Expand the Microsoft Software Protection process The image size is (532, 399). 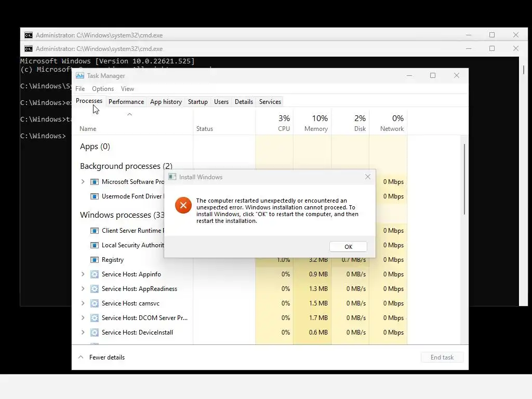pyautogui.click(x=83, y=182)
